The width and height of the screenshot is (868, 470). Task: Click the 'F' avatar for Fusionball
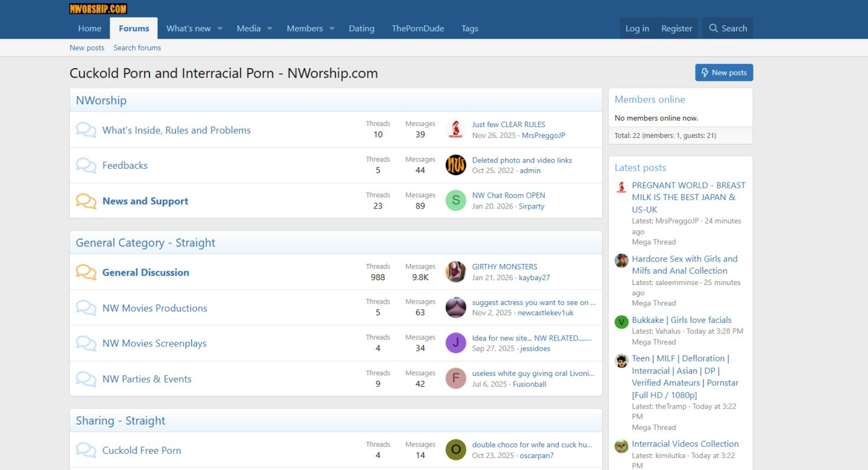click(456, 378)
